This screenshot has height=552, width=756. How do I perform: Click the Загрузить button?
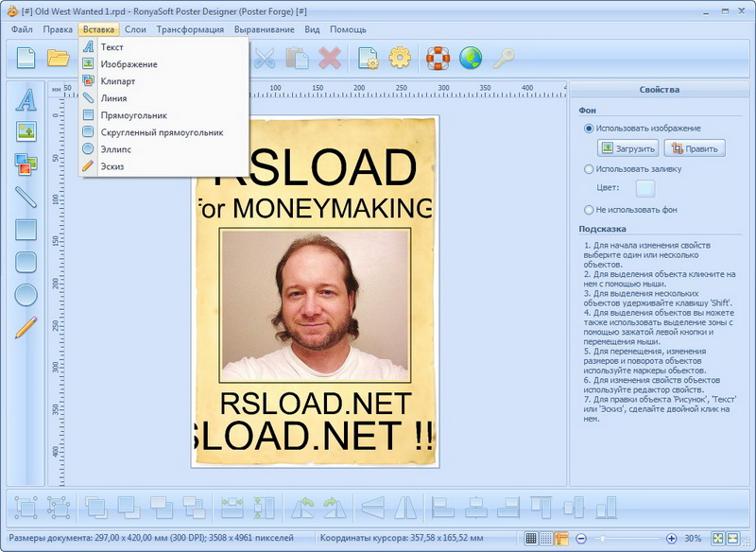[x=627, y=148]
